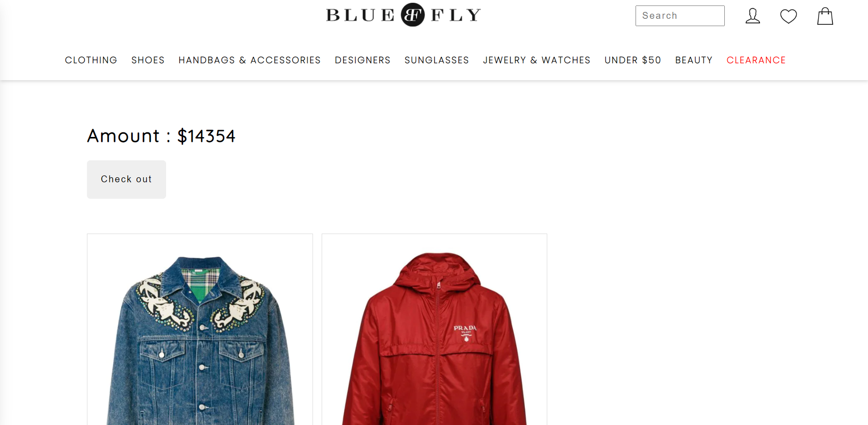Open the red Prada jacket product

pyautogui.click(x=434, y=330)
